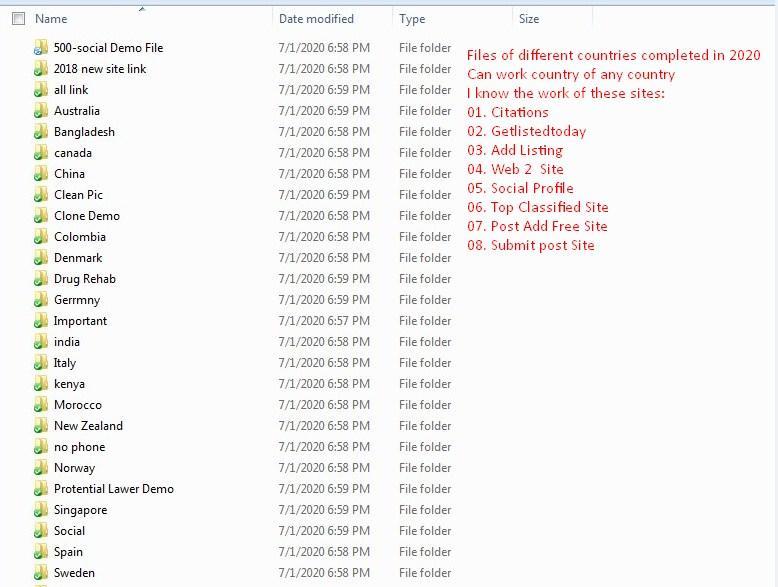
Task: Click the 'Sweden' folder name
Action: (x=74, y=573)
